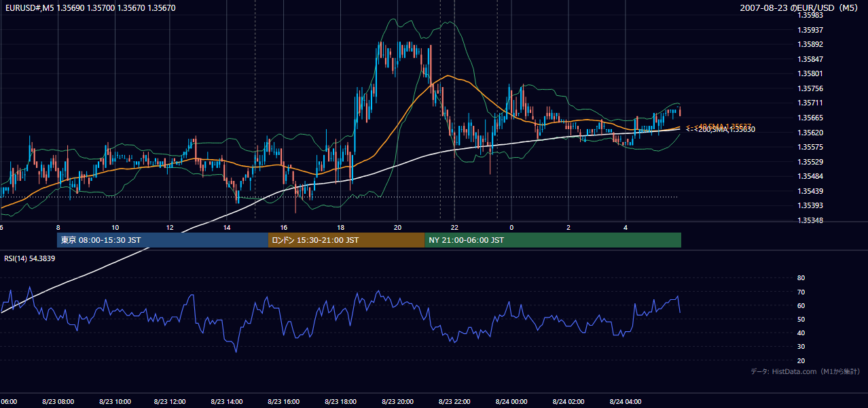
Task: Click hour label 16 under price chart
Action: (x=284, y=227)
